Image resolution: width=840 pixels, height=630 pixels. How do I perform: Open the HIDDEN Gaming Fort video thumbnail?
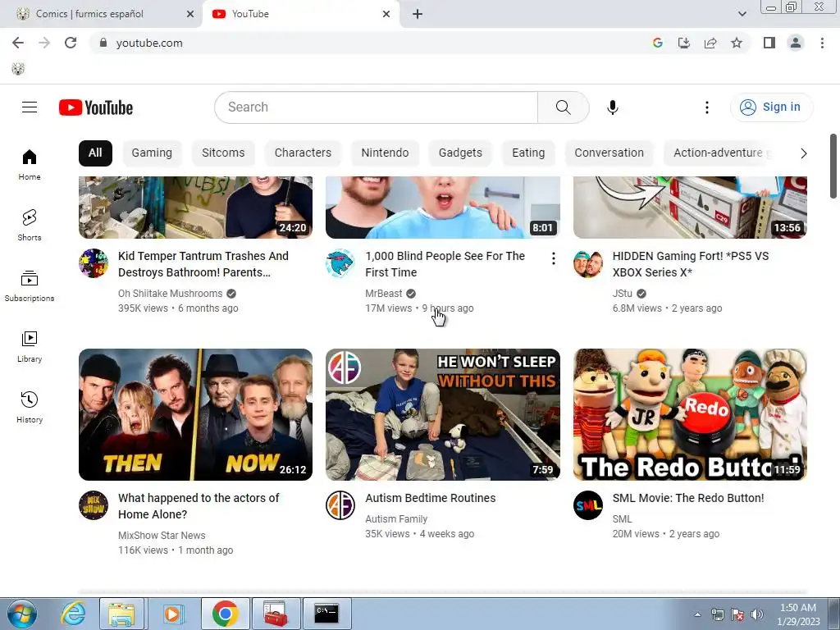point(690,208)
